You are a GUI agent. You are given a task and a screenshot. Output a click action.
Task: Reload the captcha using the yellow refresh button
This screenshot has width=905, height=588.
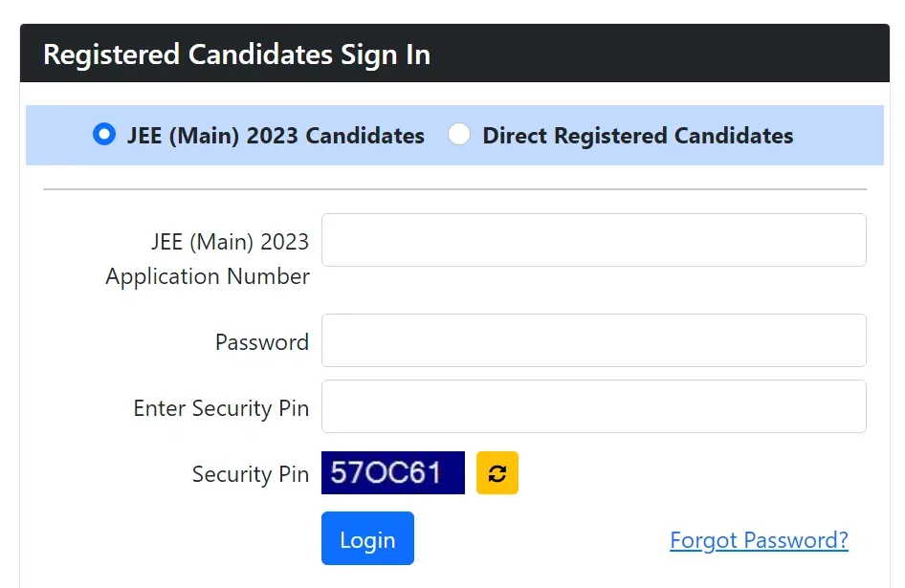click(497, 472)
